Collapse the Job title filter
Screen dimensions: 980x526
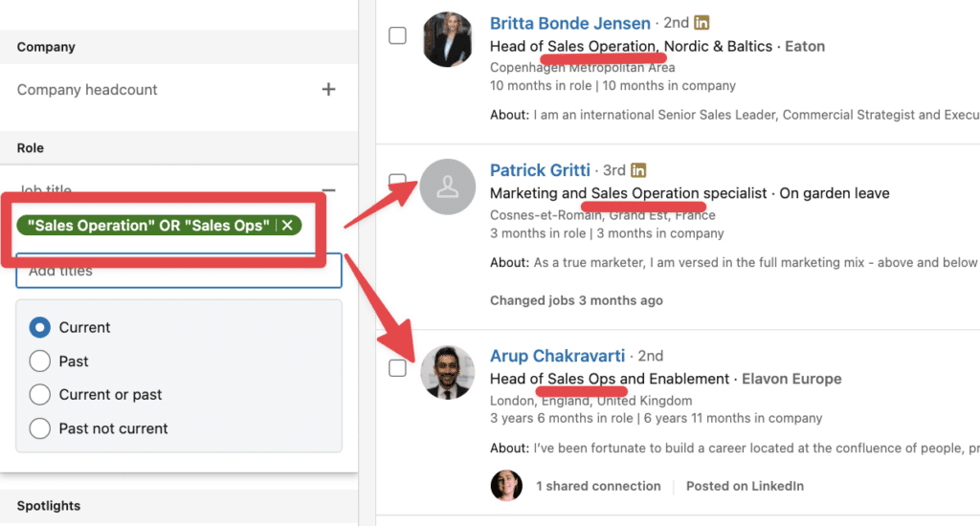click(x=329, y=190)
